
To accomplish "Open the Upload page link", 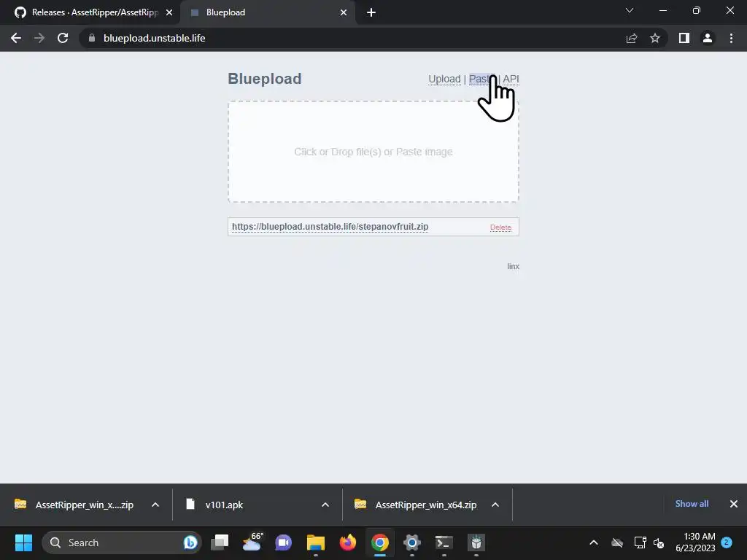I will [444, 79].
